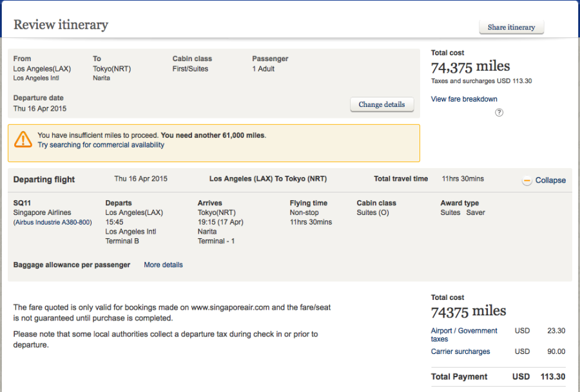Click the insufficient miles warning message
Image resolution: width=580 pixels, height=392 pixels.
151,135
